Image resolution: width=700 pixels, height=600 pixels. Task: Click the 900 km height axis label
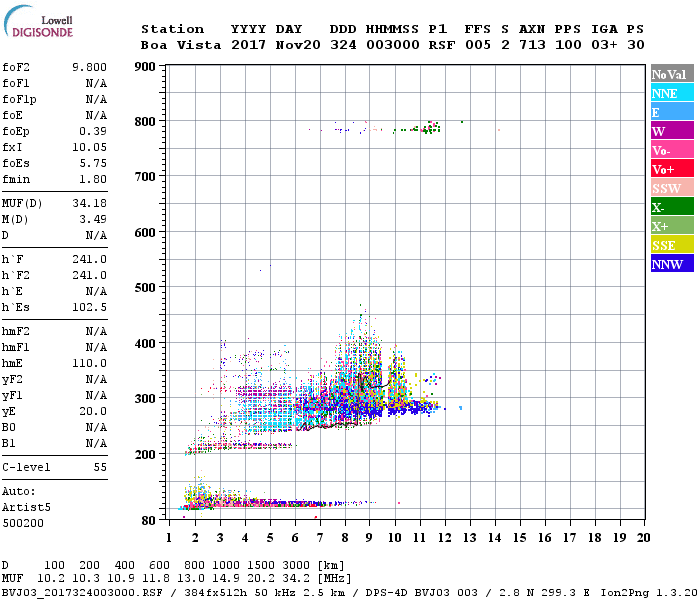[x=145, y=67]
